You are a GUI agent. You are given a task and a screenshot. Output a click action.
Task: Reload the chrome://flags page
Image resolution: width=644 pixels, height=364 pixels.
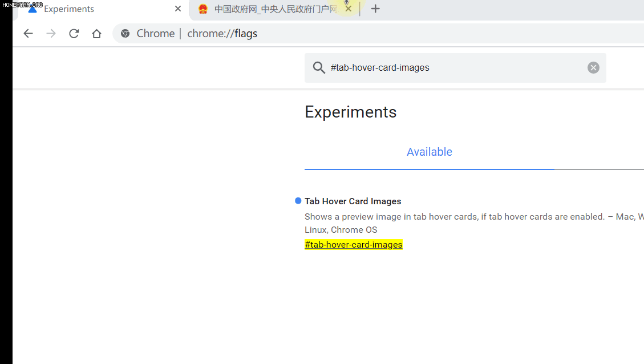click(x=74, y=33)
